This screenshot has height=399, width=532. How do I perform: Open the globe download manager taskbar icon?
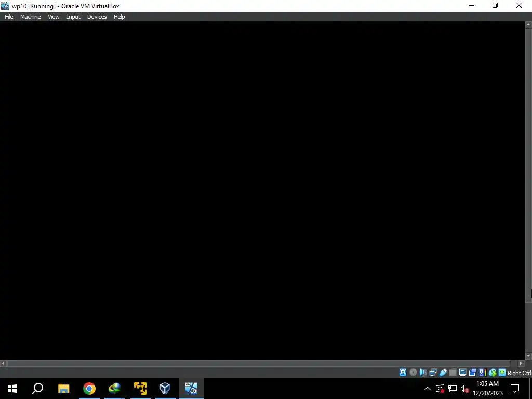click(x=115, y=389)
